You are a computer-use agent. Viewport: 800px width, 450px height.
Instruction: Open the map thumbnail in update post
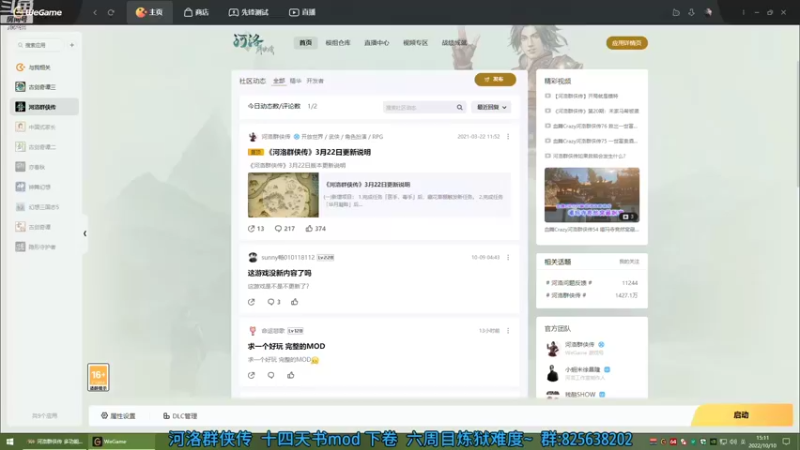[283, 195]
